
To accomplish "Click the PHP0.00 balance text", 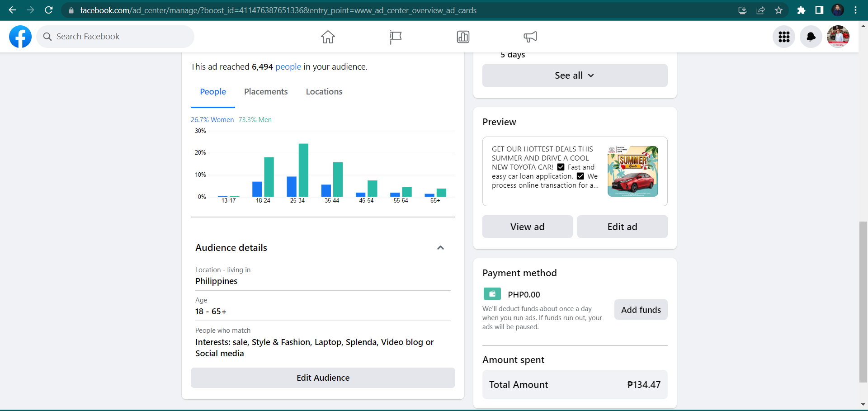I will click(x=524, y=294).
